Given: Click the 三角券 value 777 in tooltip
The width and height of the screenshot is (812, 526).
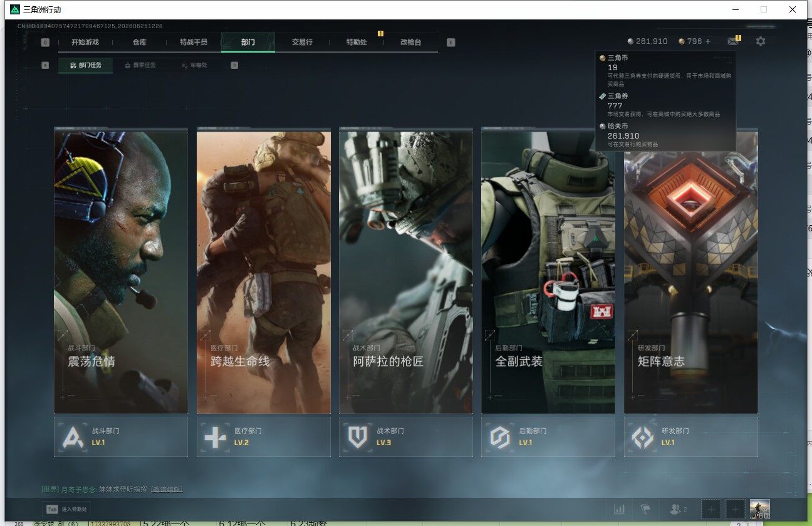Looking at the screenshot, I should pyautogui.click(x=615, y=105).
